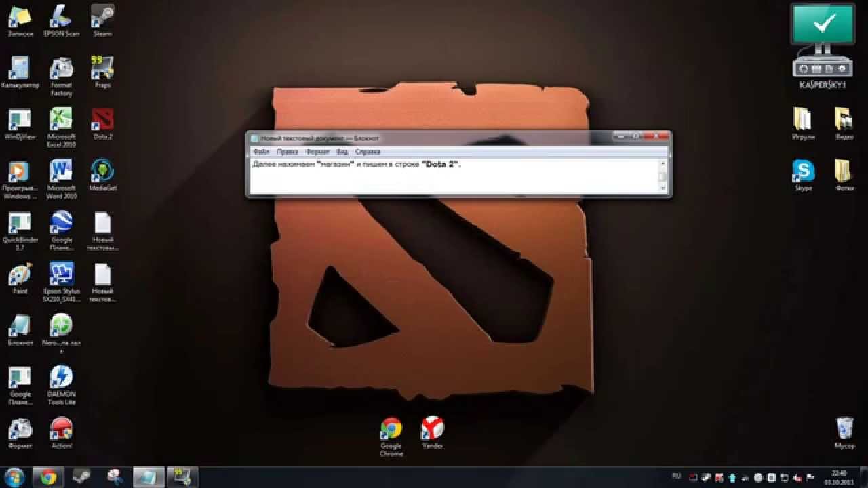The image size is (868, 488).
Task: Open the Файл menu in Notepad
Action: pos(261,152)
